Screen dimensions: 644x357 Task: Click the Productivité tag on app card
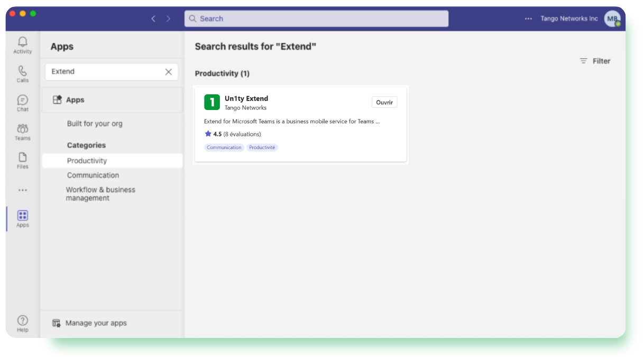click(x=262, y=148)
